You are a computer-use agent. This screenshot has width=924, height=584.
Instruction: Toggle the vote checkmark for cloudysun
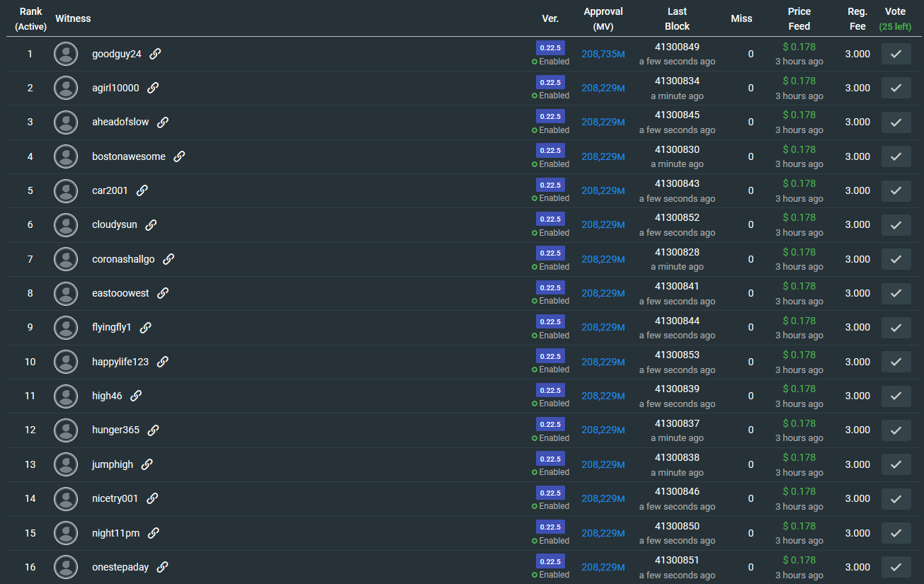click(x=896, y=224)
